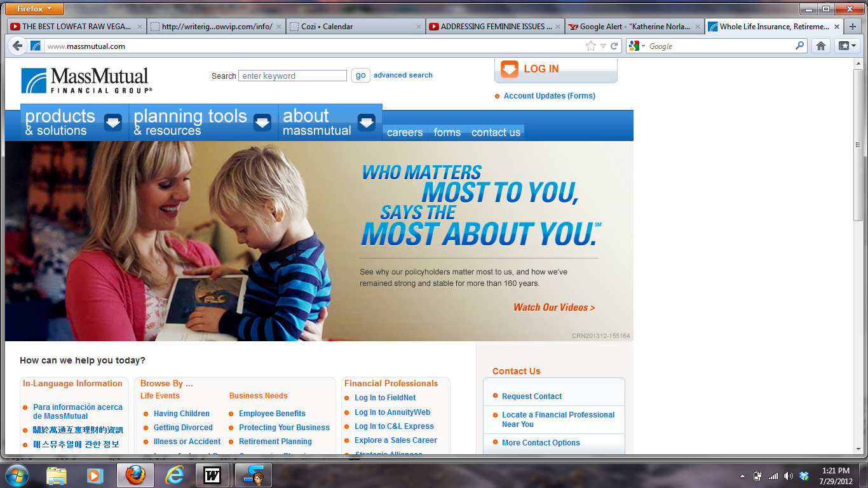868x488 pixels.
Task: Open the Protecting Your Business link
Action: pyautogui.click(x=284, y=428)
